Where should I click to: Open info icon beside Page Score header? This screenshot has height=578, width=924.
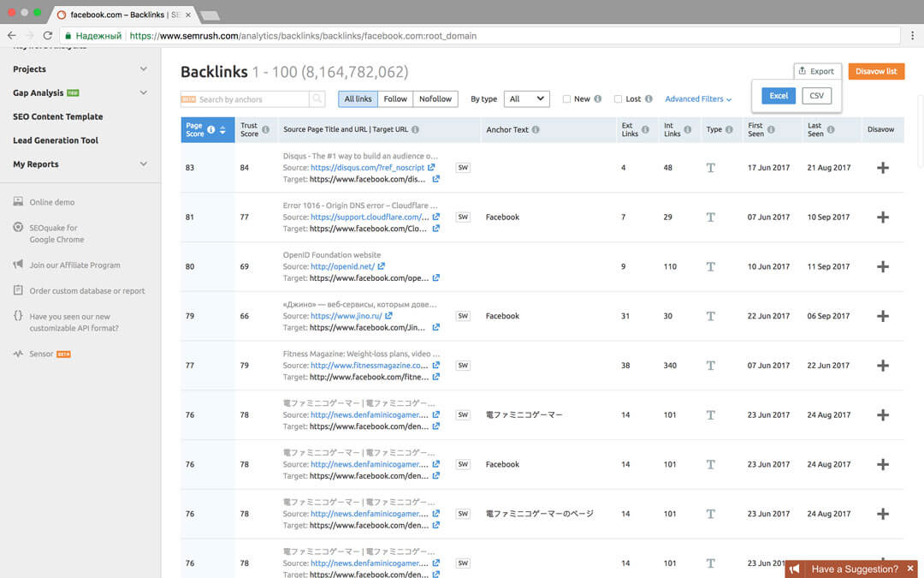[211, 130]
